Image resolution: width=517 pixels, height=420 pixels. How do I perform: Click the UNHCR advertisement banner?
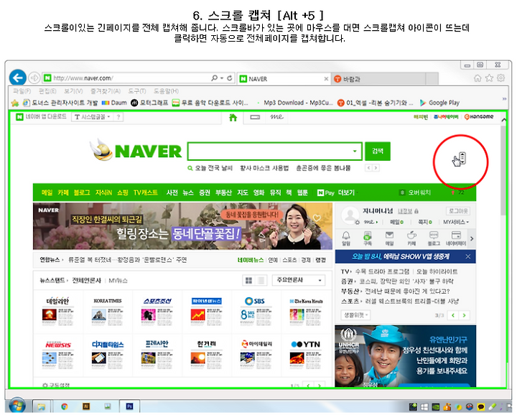[405, 356]
